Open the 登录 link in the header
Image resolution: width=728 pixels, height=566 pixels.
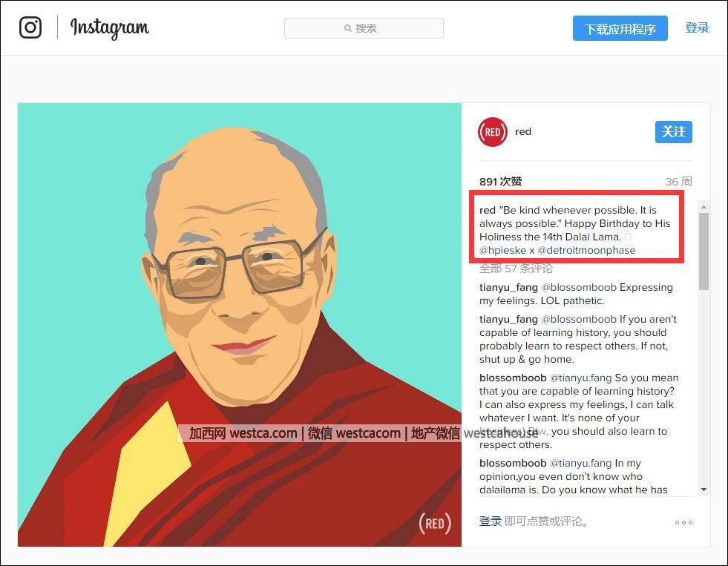[697, 28]
